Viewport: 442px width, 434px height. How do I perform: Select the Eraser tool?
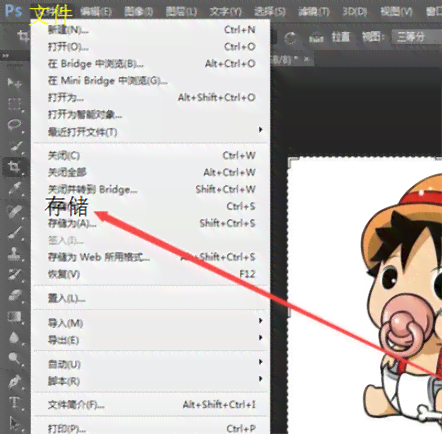pos(14,296)
